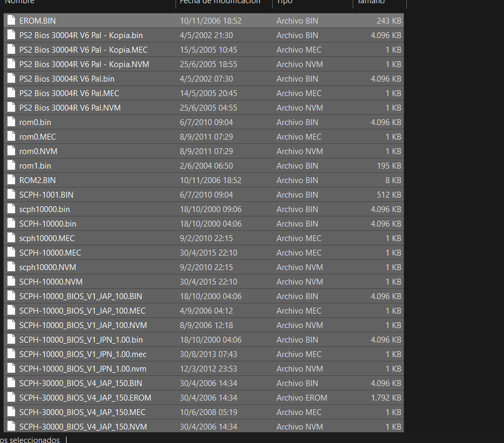Click the file icon next to SCPH-1001.BIN
504x443 pixels.
click(x=11, y=194)
